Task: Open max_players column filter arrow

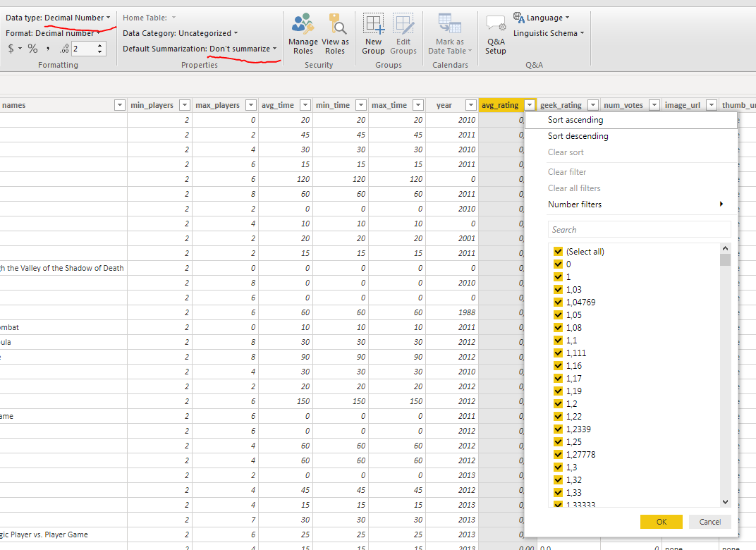Action: (251, 105)
